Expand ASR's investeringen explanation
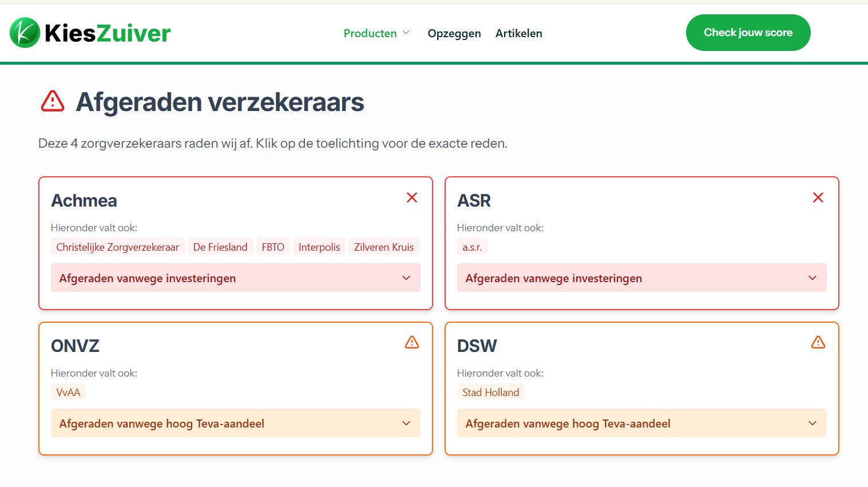 (641, 278)
